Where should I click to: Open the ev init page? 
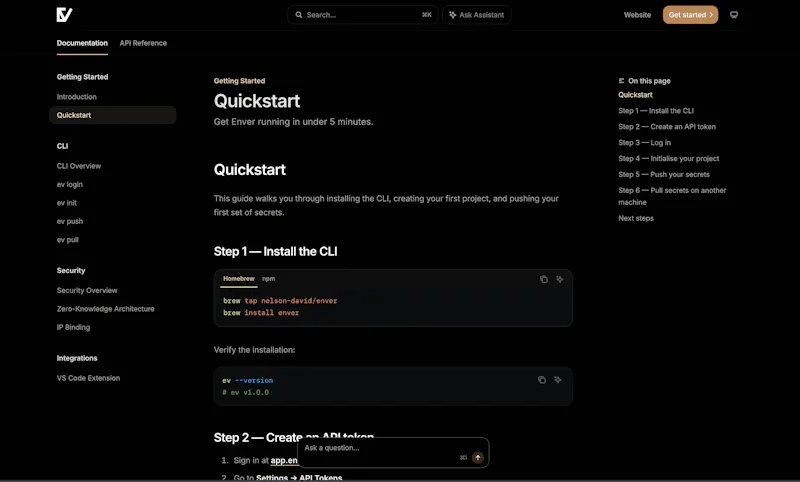(66, 202)
